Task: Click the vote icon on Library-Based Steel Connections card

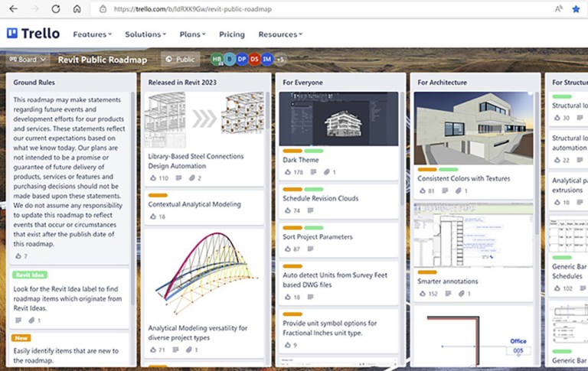Action: [153, 178]
